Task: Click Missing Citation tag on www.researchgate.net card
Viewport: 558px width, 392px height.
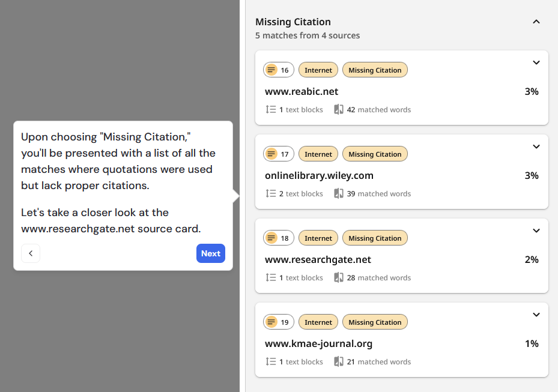Action: pos(375,238)
